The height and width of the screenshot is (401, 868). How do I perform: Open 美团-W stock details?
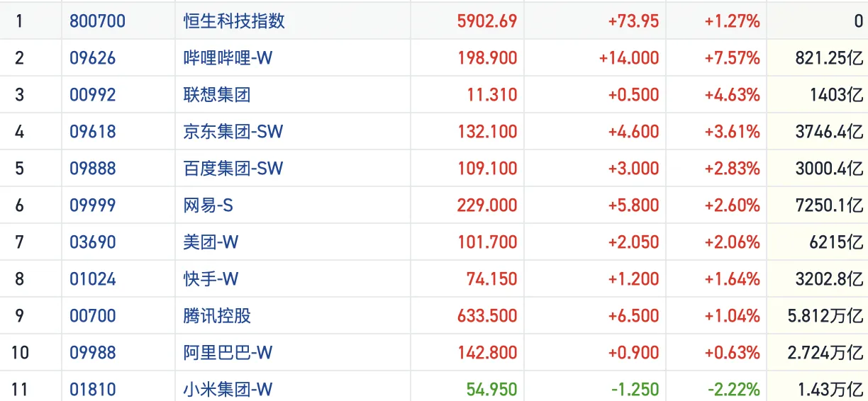211,242
